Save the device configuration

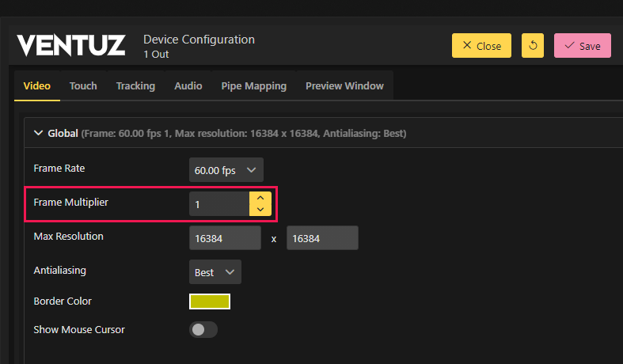(x=582, y=46)
